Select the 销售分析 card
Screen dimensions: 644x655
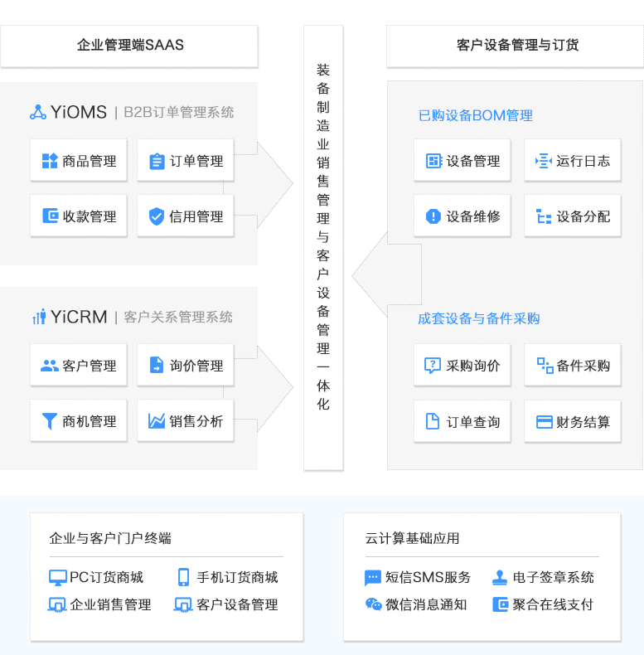186,420
